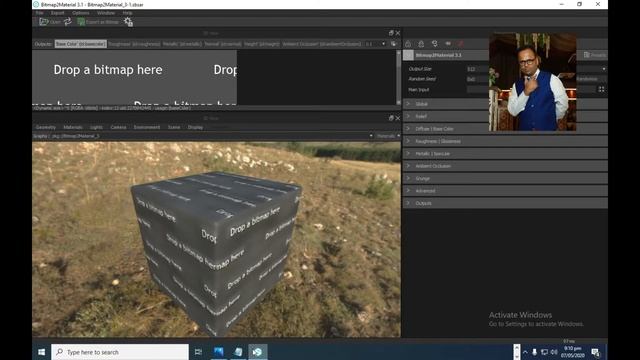
Task: Select Base Color output tab
Action: (81, 44)
